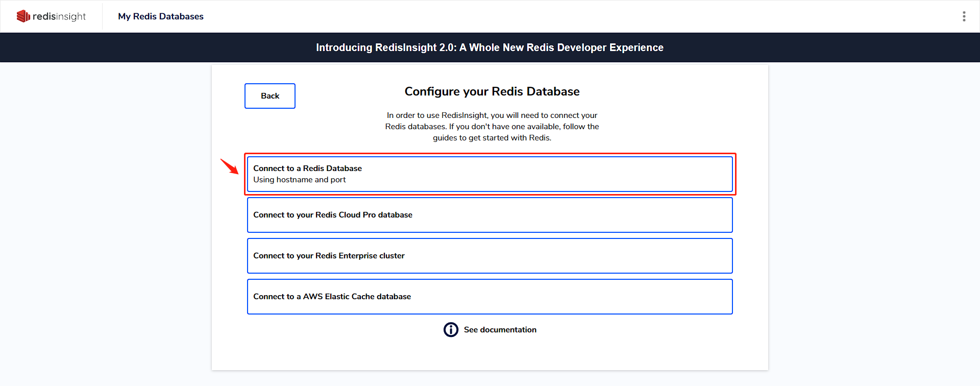Go back with the Back button
This screenshot has width=980, height=386.
[x=270, y=96]
